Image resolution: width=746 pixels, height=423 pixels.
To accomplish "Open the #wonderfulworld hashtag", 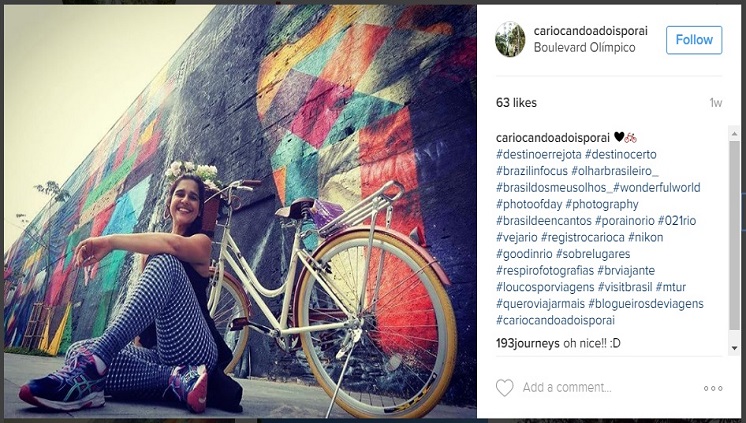I will (657, 187).
